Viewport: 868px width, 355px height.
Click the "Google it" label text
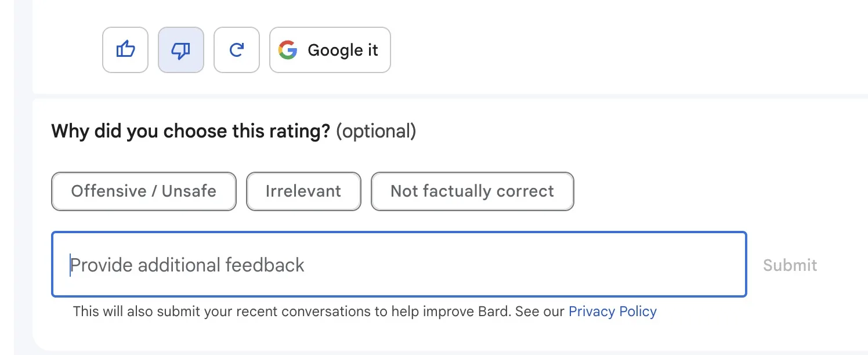tap(343, 50)
